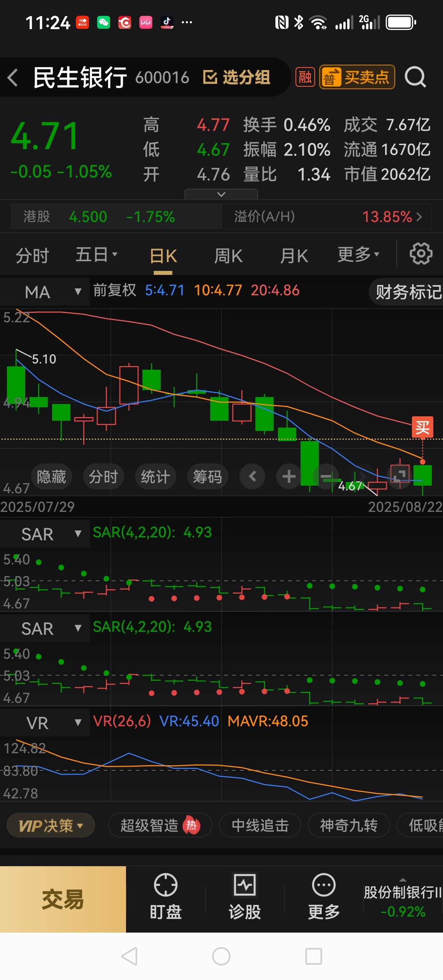Go back with the left arrow icon
The image size is (443, 980).
pyautogui.click(x=12, y=78)
